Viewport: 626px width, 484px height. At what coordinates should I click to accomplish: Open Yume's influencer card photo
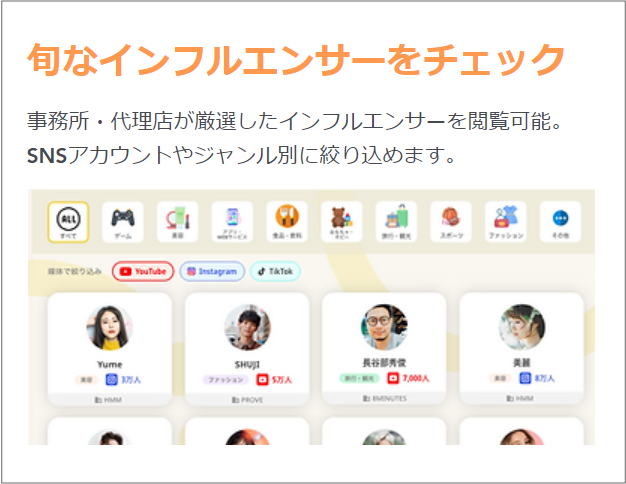pos(109,328)
